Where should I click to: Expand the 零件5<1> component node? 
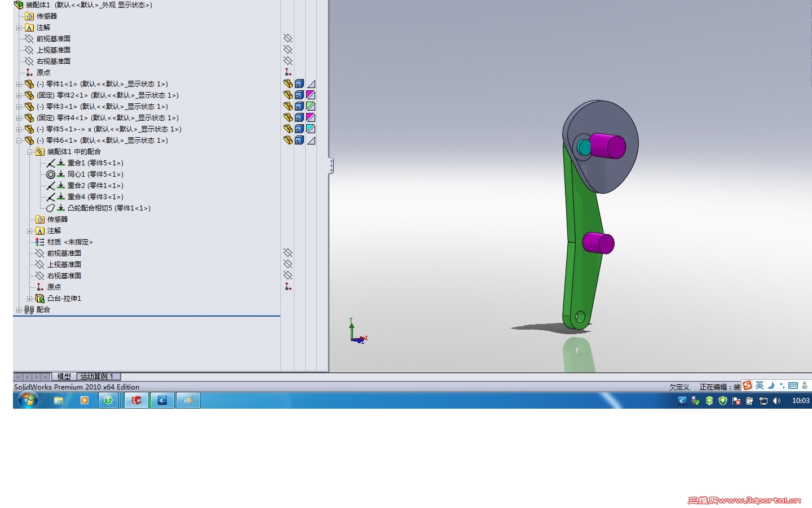click(x=19, y=129)
